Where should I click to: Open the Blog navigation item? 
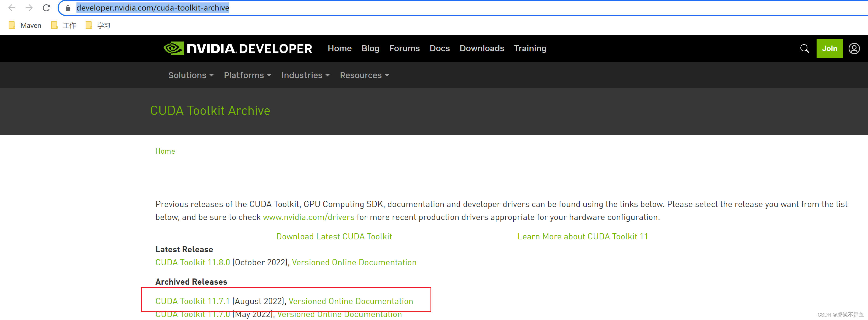[370, 48]
